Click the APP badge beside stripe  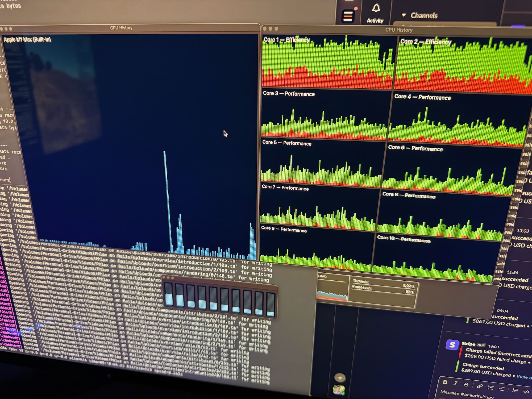pos(481,345)
